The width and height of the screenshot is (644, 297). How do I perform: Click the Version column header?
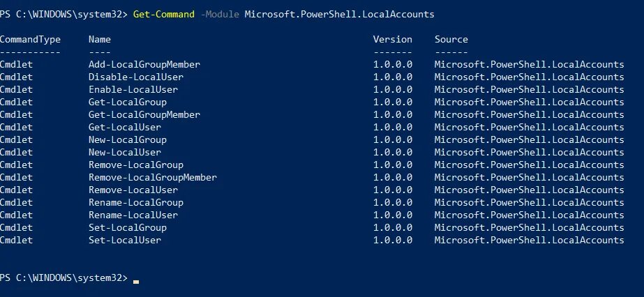point(393,39)
